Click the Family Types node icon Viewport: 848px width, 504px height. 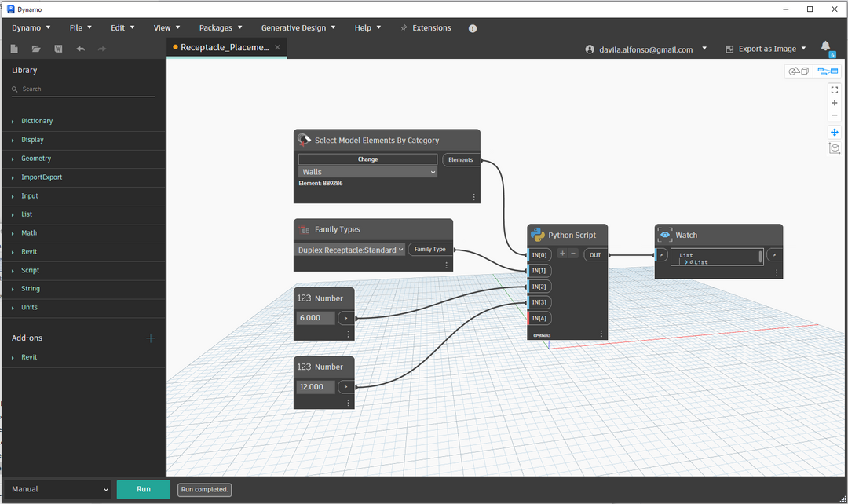pyautogui.click(x=304, y=229)
